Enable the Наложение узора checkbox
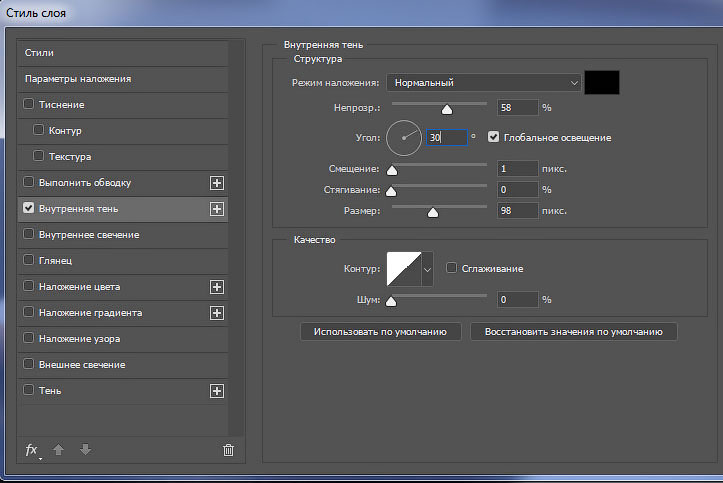The height and width of the screenshot is (483, 723). pyautogui.click(x=29, y=338)
